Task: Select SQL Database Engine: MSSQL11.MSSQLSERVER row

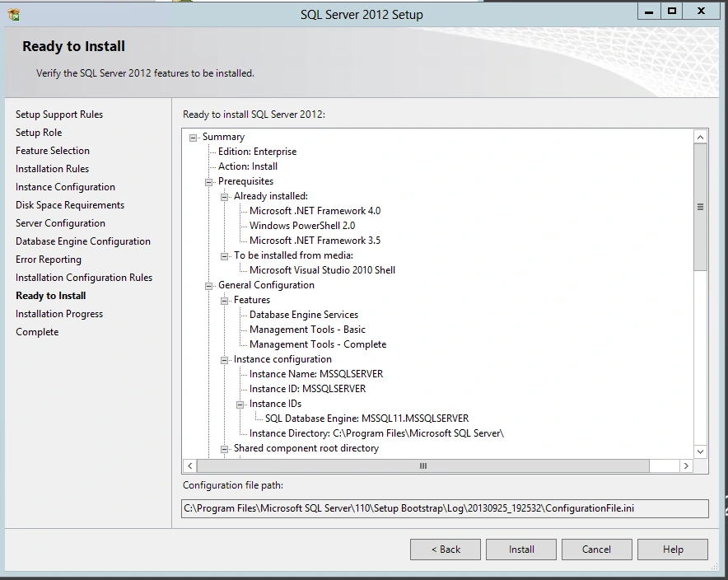Action: 366,419
